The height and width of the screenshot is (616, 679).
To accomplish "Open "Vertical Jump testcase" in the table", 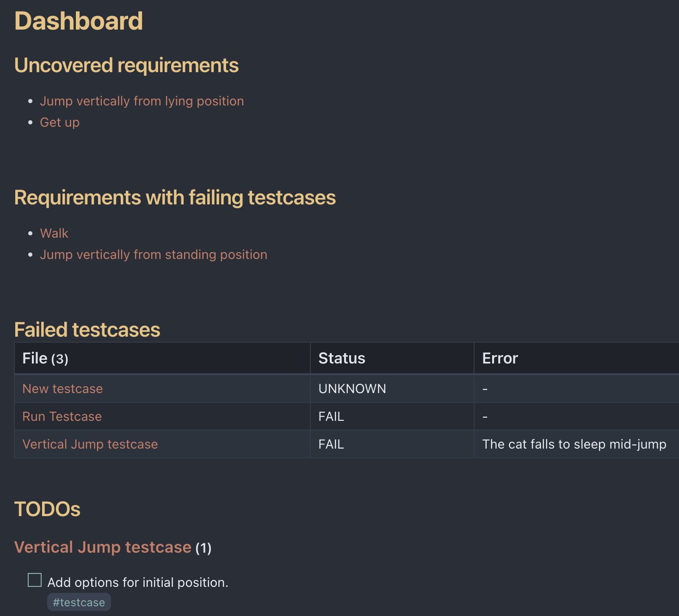I will (x=90, y=444).
